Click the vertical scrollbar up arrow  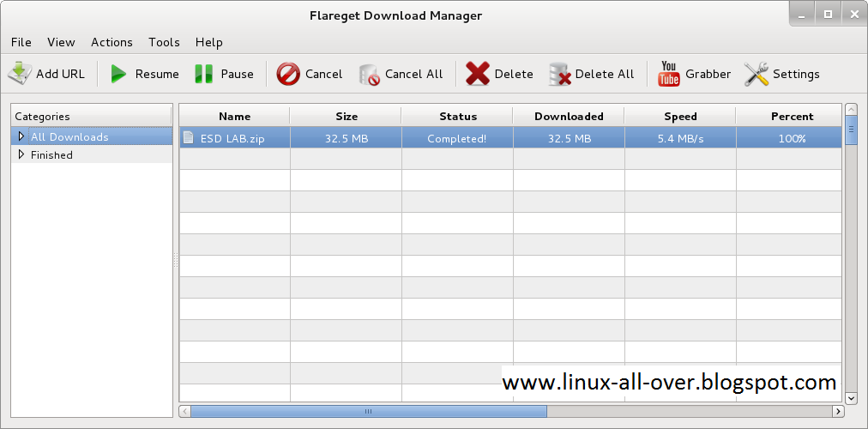(x=852, y=109)
